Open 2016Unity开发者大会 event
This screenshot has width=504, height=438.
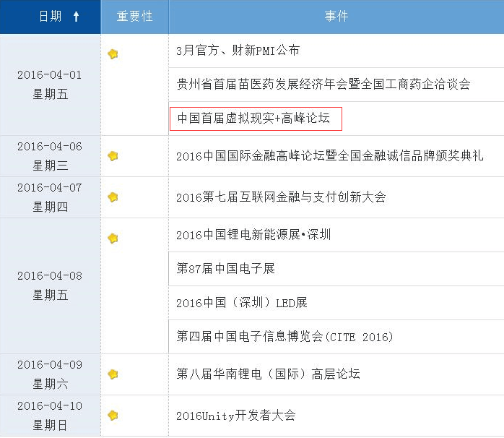click(x=236, y=416)
